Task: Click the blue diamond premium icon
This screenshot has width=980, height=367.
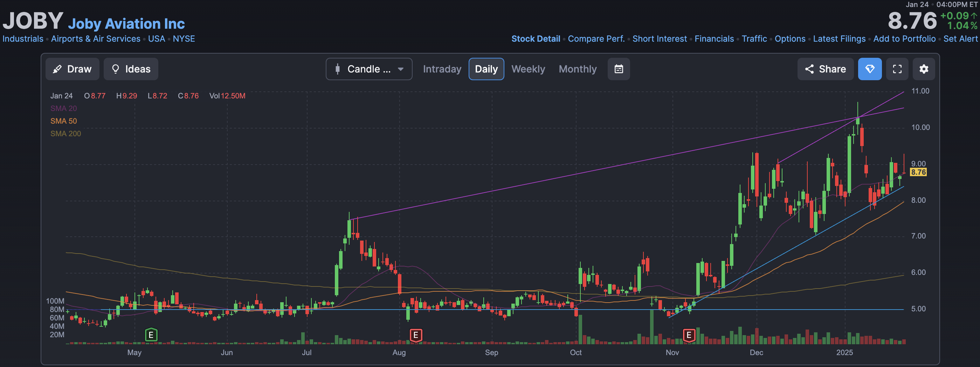Action: point(870,69)
